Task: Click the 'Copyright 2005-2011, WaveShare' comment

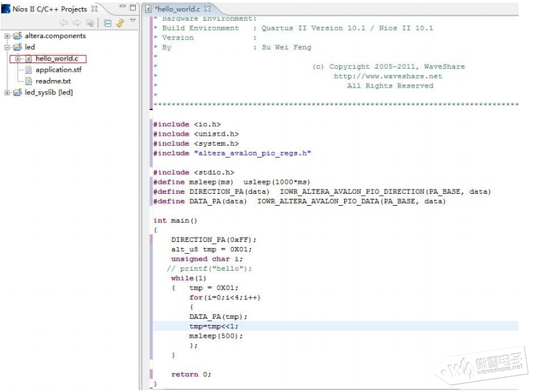Action: point(397,67)
